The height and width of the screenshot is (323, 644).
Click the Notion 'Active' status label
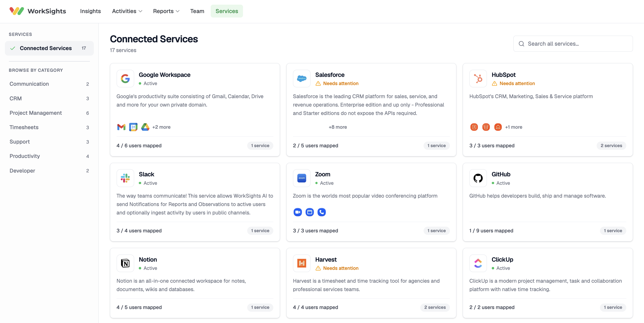[x=150, y=268]
